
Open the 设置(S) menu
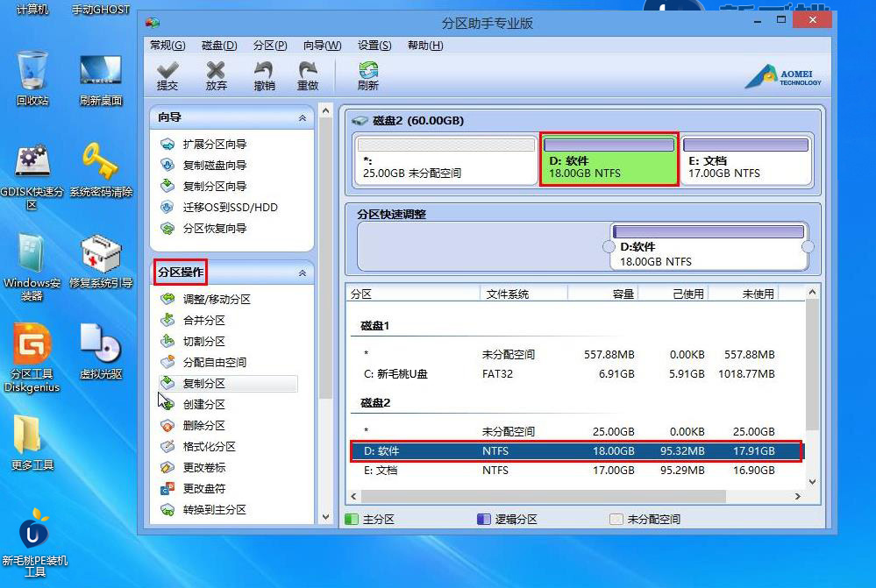[x=374, y=46]
